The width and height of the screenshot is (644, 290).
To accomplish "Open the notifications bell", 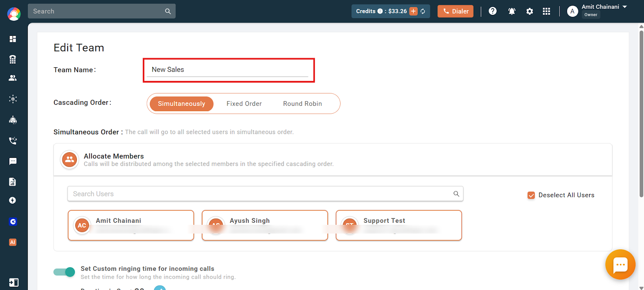I will click(512, 11).
